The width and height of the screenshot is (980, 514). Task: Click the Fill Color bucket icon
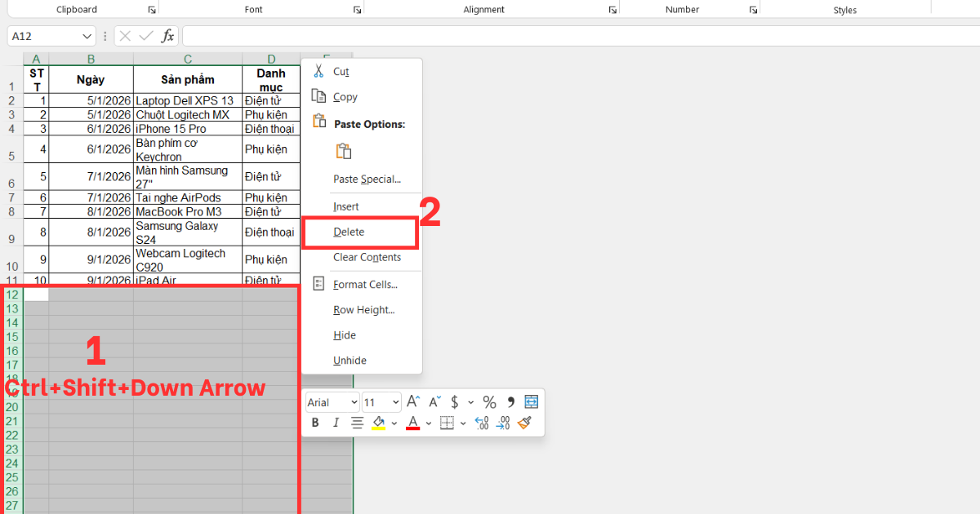coord(378,423)
